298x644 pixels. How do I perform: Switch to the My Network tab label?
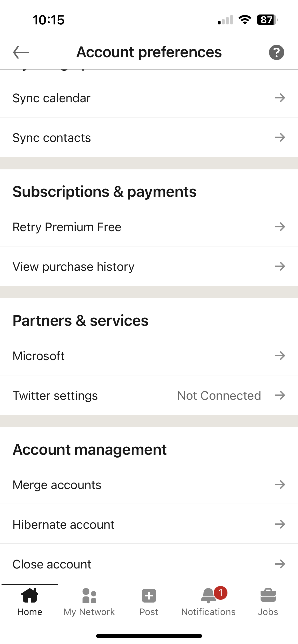[89, 612]
